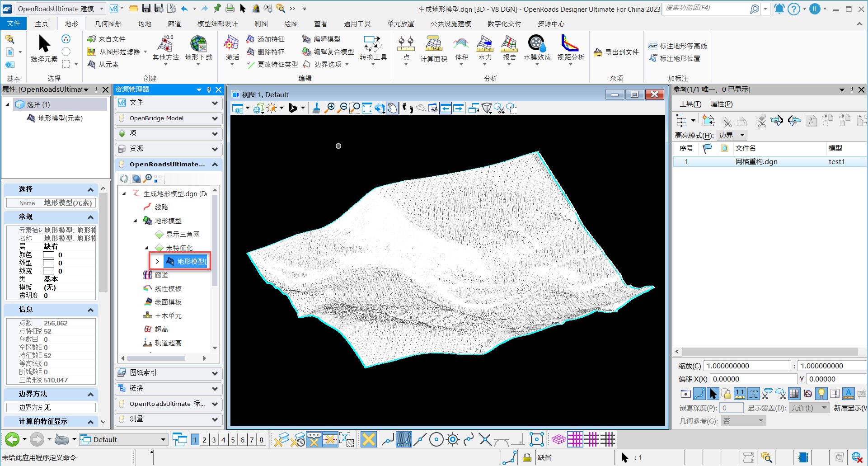868x466 pixels.
Task: Toggle the lock icon in status bar
Action: (526, 457)
